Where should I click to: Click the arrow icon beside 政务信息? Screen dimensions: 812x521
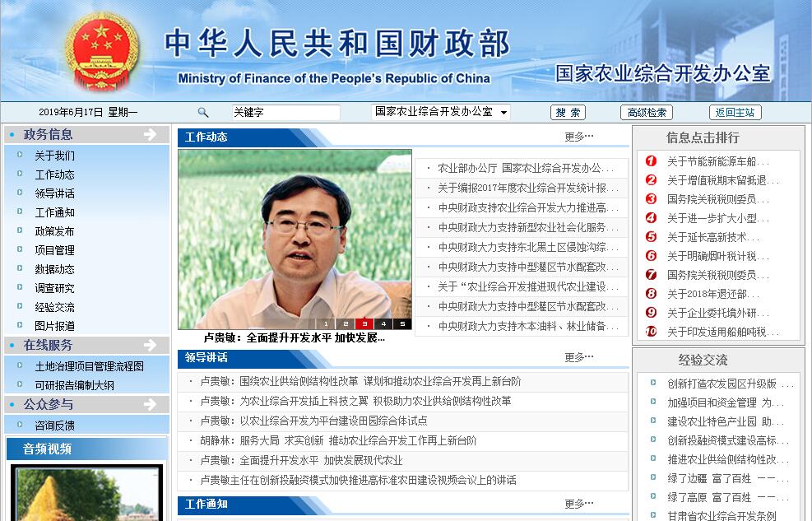[150, 134]
